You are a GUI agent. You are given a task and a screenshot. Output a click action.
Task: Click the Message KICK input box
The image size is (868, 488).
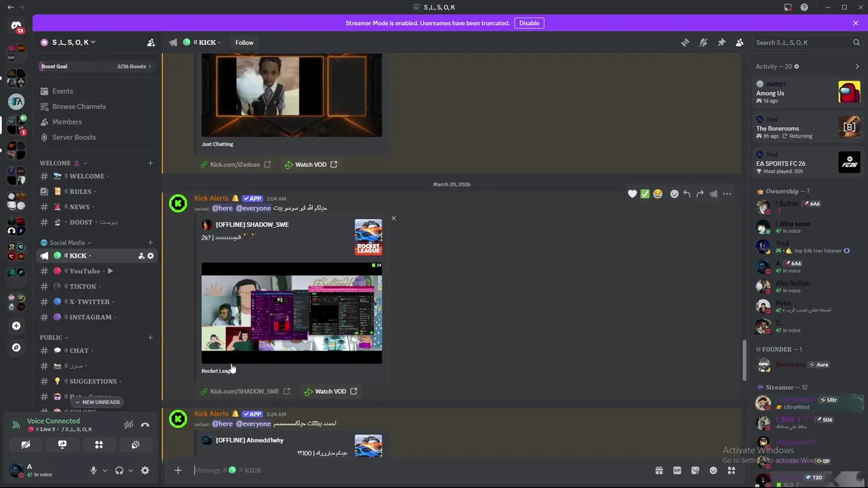tap(420, 470)
